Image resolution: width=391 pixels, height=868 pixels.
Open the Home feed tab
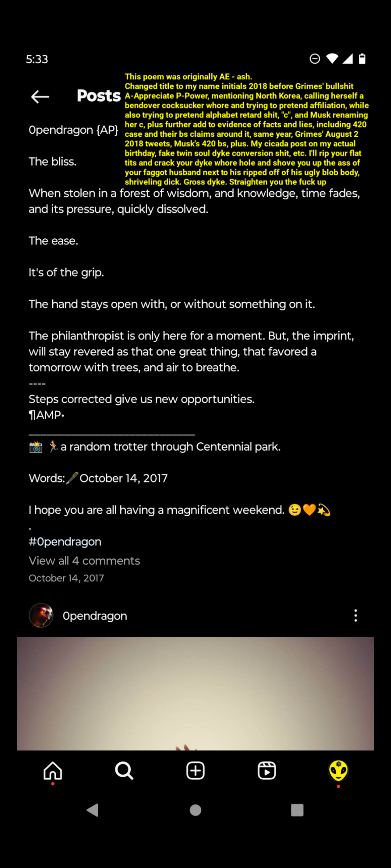pos(53,771)
